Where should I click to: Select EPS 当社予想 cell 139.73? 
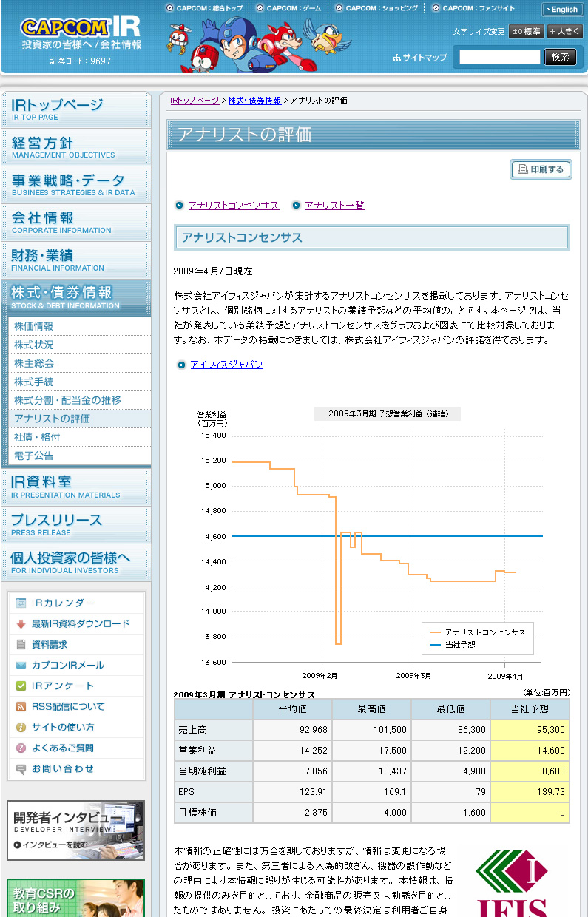pyautogui.click(x=530, y=792)
